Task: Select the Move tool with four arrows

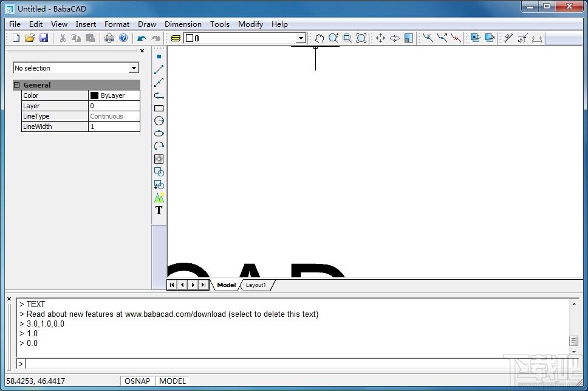Action: (380, 38)
